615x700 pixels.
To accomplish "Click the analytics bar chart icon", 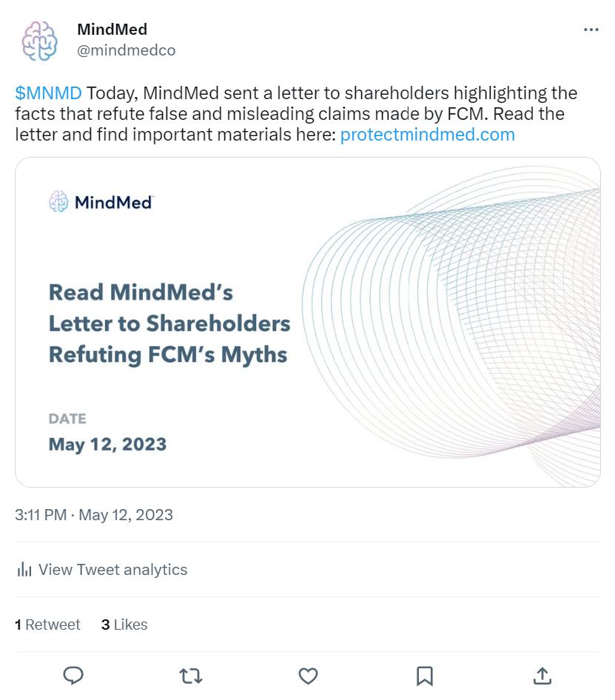I will point(24,570).
